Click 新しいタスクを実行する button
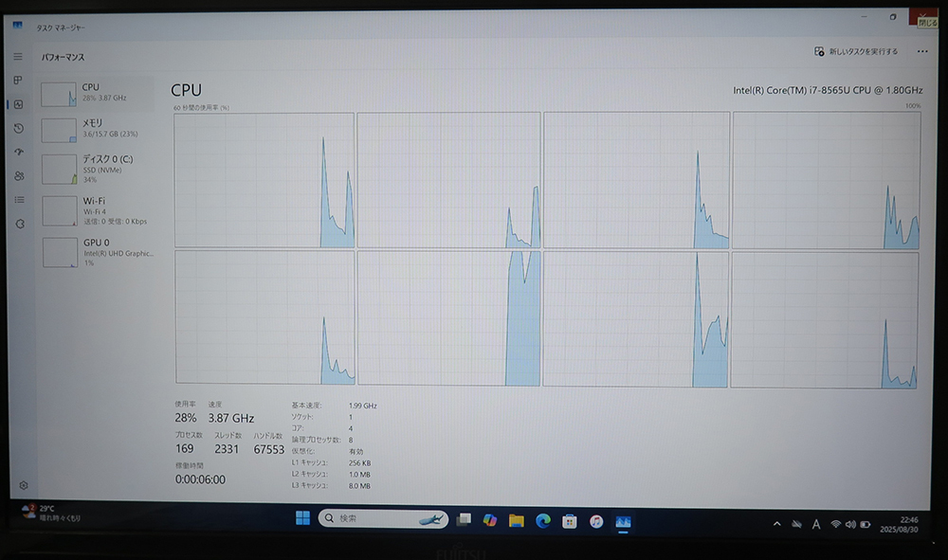The height and width of the screenshot is (560, 948). point(856,51)
